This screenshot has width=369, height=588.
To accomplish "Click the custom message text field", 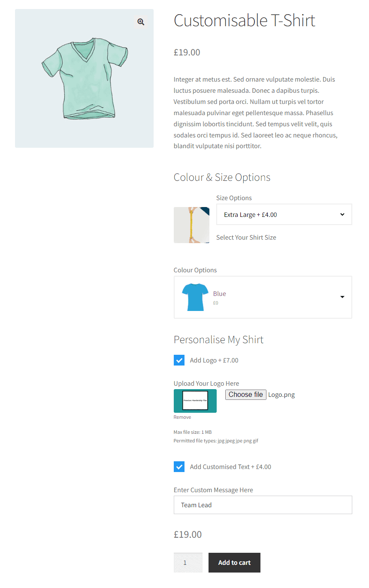I will [x=263, y=505].
